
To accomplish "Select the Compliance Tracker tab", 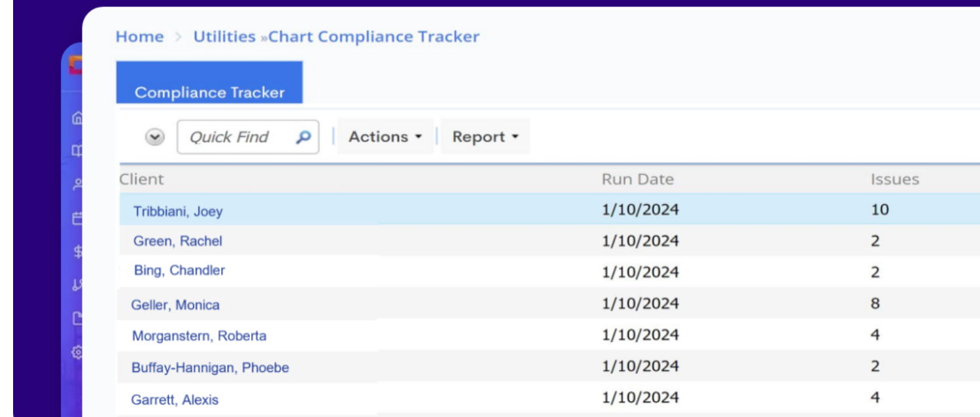I will pos(209,82).
